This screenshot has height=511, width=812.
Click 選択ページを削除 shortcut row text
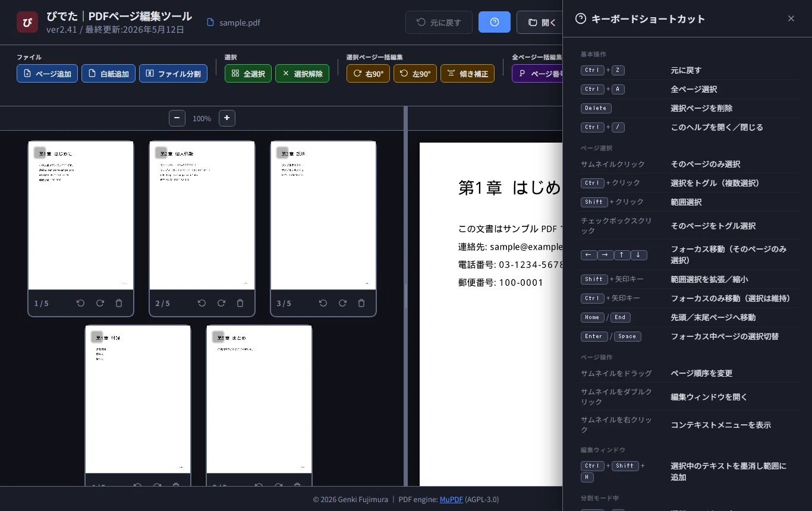[x=701, y=108]
